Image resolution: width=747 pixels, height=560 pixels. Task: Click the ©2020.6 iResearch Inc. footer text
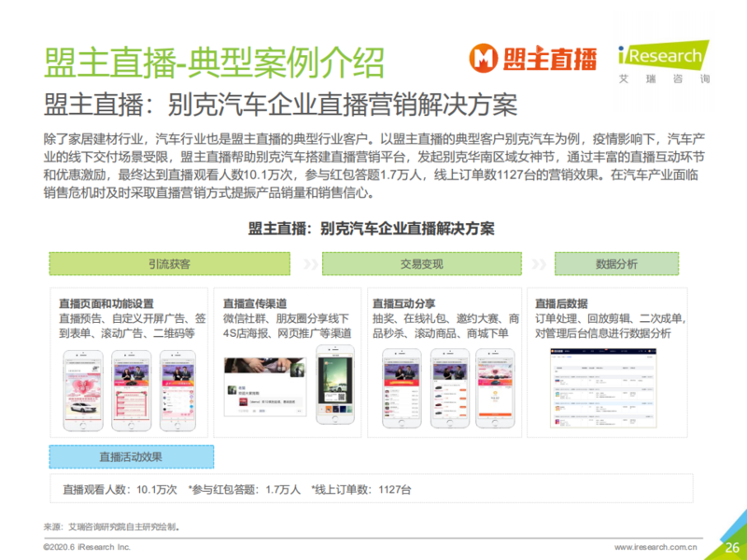(x=87, y=547)
